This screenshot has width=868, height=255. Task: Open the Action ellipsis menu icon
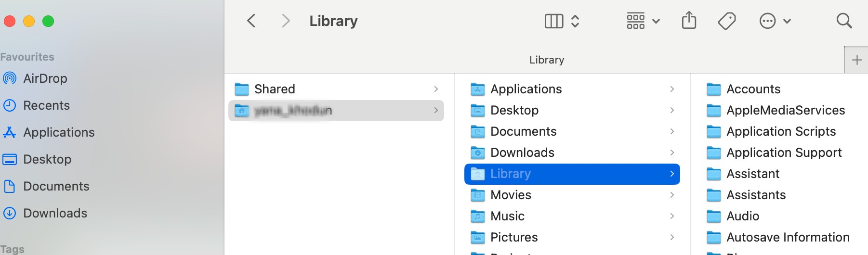[767, 21]
